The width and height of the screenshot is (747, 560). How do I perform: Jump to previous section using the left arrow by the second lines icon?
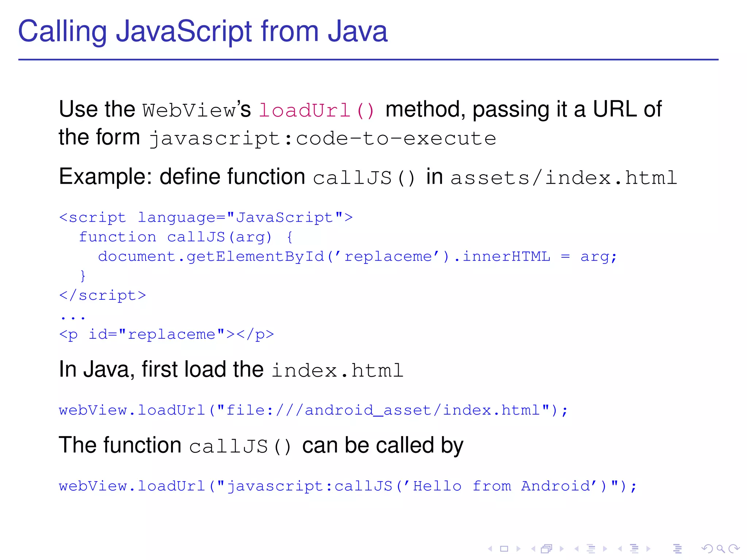tap(620, 549)
